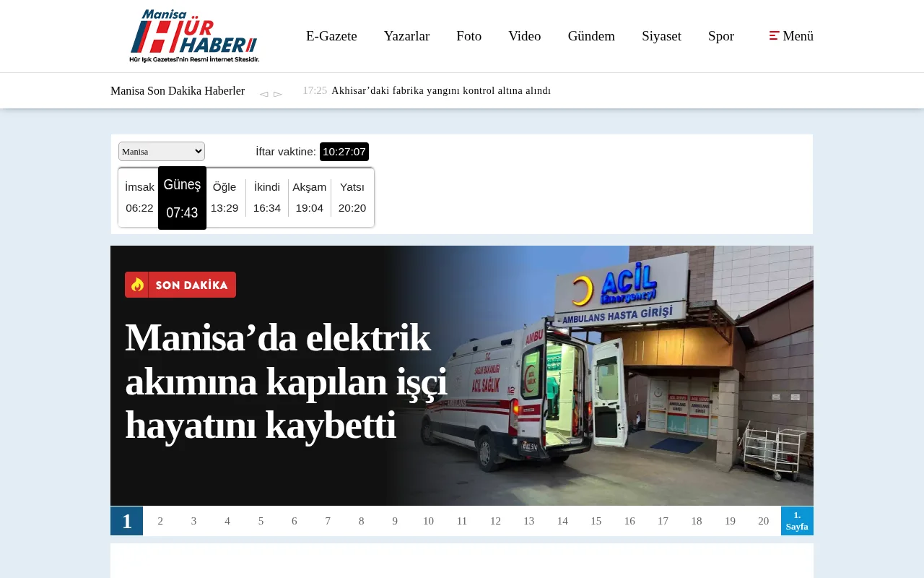
Task: Open the Yazarlar section
Action: tap(406, 35)
